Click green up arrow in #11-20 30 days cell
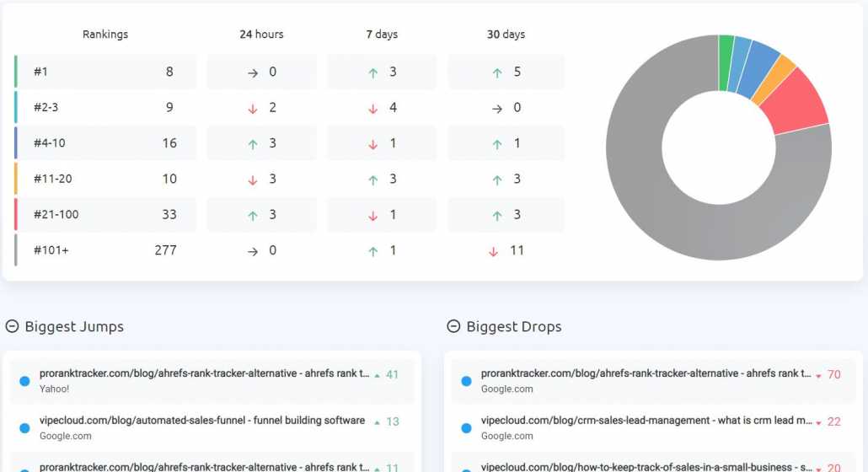 [497, 180]
